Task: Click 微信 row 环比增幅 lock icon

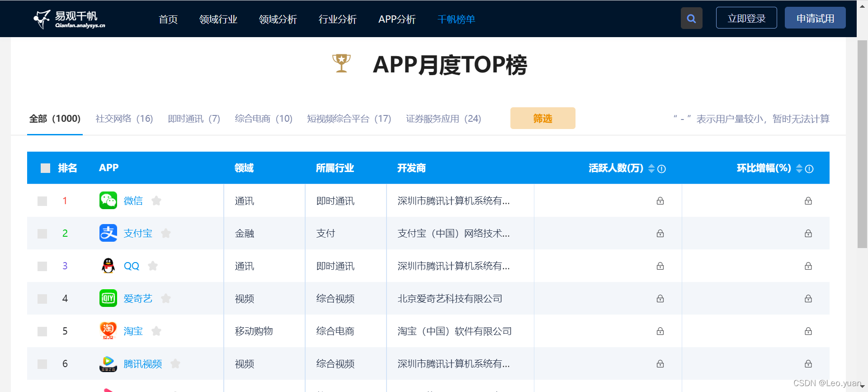Action: point(808,201)
